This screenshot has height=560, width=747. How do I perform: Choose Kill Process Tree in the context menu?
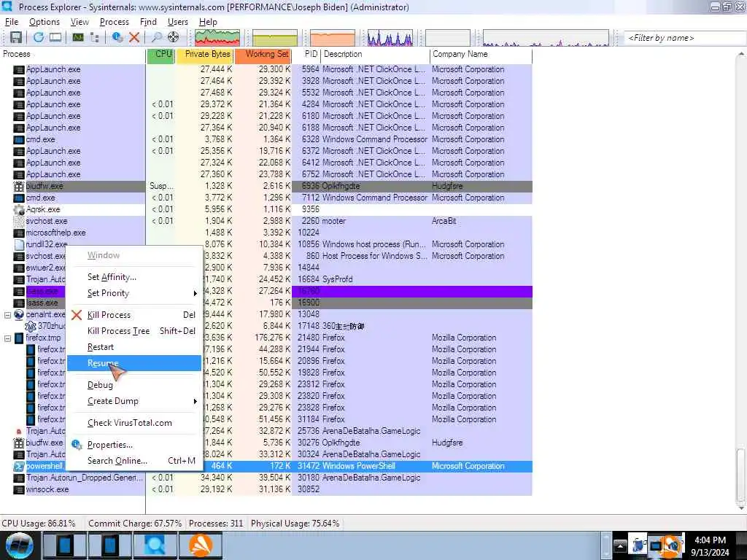pyautogui.click(x=134, y=331)
